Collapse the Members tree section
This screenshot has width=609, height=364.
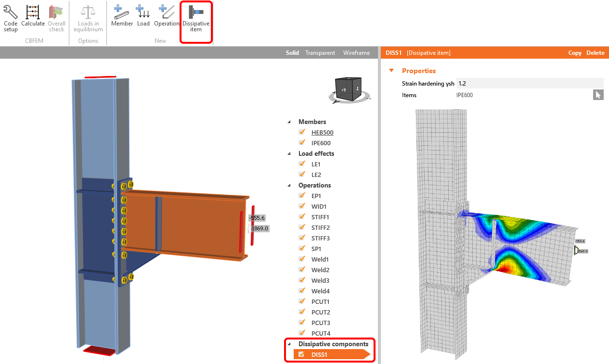click(289, 122)
